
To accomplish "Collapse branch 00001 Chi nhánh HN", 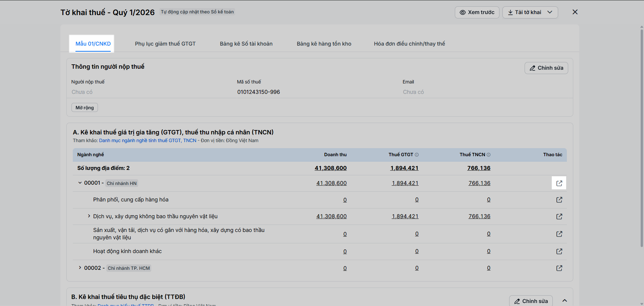I will 80,183.
